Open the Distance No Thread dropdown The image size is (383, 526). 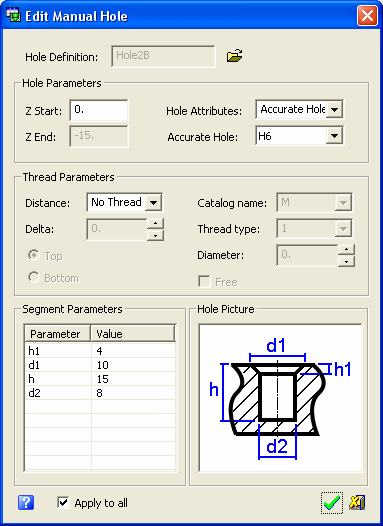pyautogui.click(x=154, y=202)
